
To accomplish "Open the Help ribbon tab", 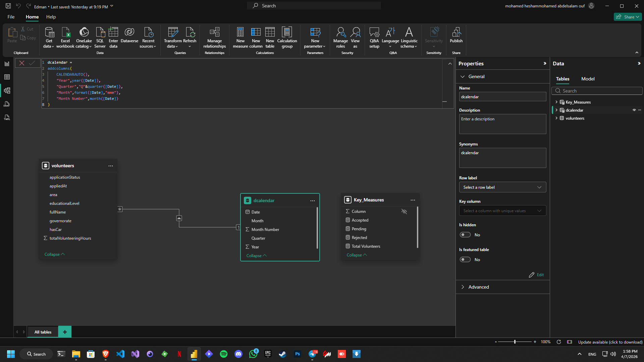I will pyautogui.click(x=51, y=17).
